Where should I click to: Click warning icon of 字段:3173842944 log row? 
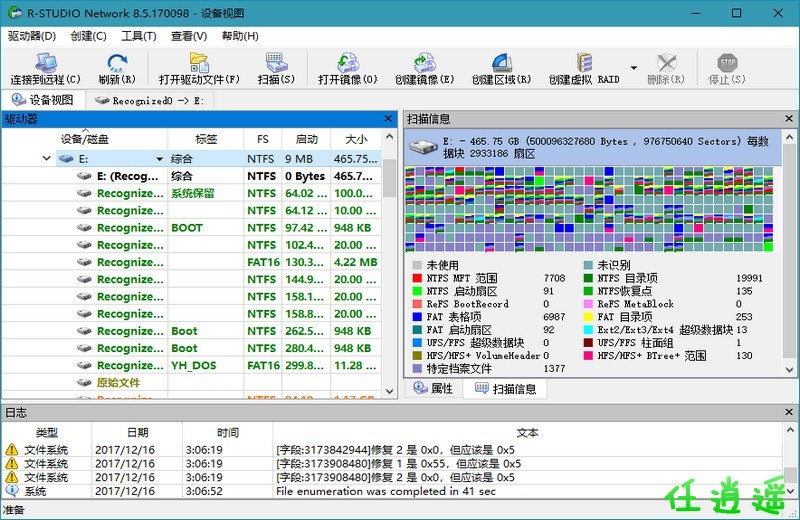click(12, 450)
